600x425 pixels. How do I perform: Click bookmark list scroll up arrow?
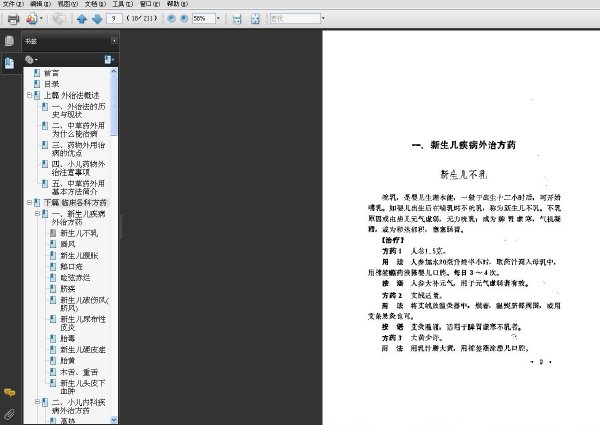(x=114, y=71)
